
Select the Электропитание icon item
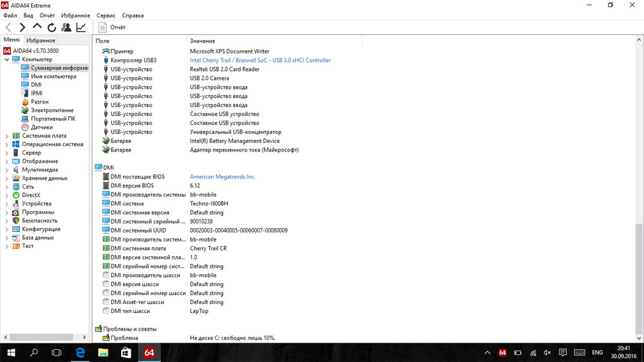[x=25, y=110]
